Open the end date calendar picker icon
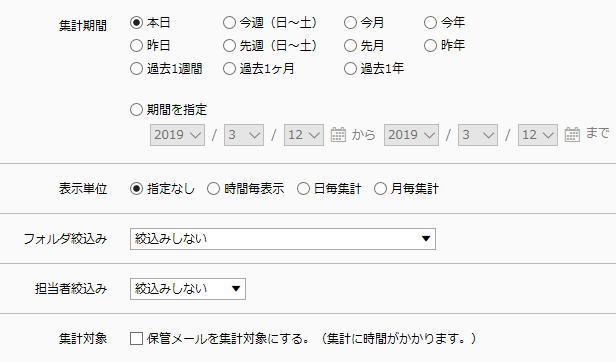The image size is (616, 362). click(x=572, y=135)
